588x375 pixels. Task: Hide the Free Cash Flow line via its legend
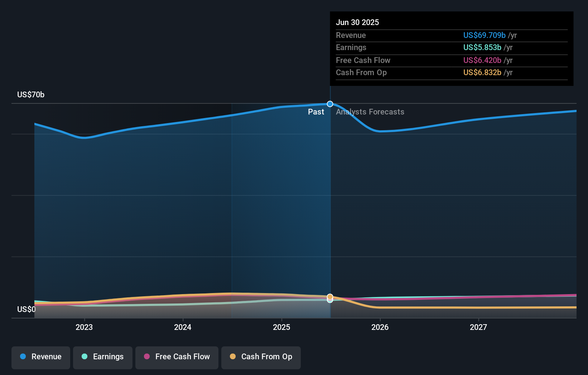[177, 357]
